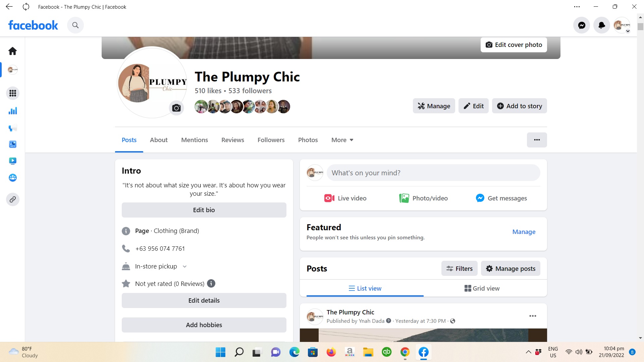Open the nine-dot menu grid icon
The width and height of the screenshot is (644, 362).
(12, 93)
